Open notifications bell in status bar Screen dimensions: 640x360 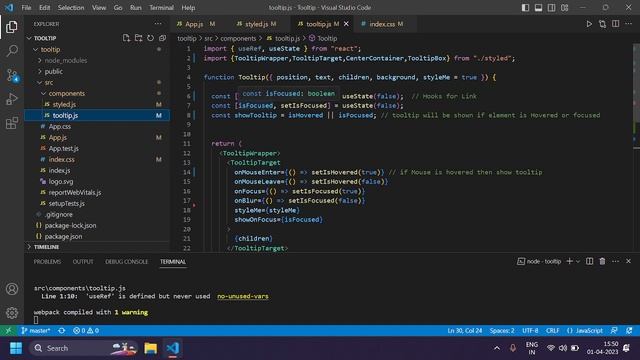[629, 331]
